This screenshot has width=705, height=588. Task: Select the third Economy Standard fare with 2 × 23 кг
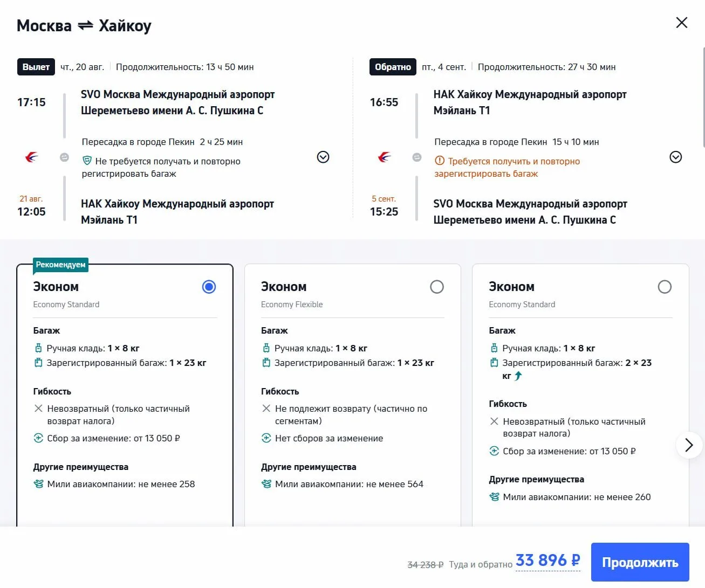coord(665,287)
